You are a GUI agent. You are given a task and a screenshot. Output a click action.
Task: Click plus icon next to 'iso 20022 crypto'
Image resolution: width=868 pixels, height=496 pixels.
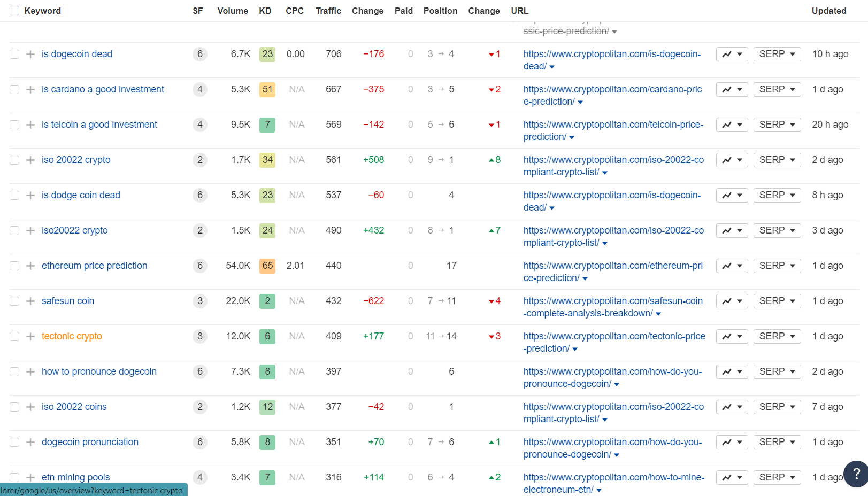click(30, 160)
